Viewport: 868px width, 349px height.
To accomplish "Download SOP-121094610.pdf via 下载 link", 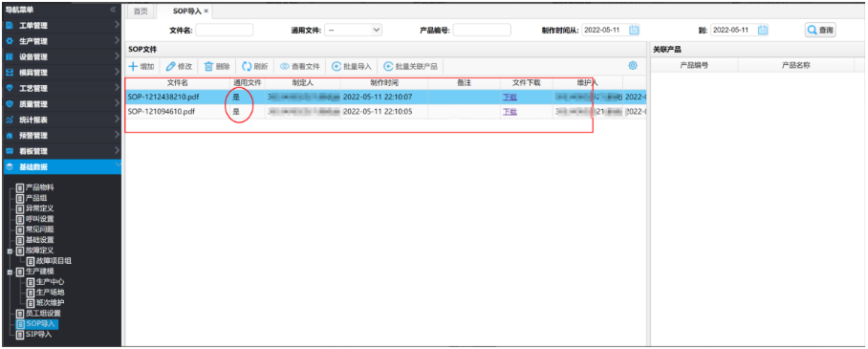I will [510, 112].
